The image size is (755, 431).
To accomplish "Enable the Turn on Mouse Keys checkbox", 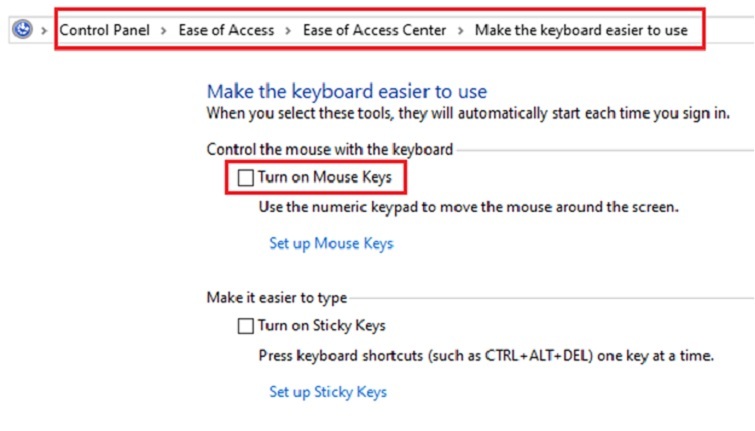I will [246, 178].
